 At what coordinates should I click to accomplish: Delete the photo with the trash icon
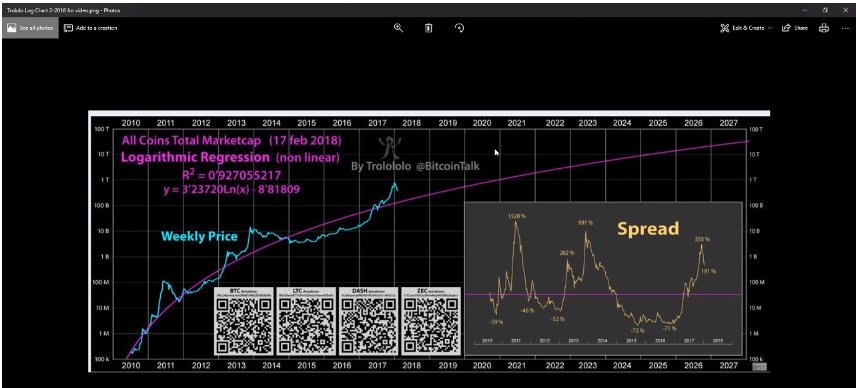click(x=429, y=28)
